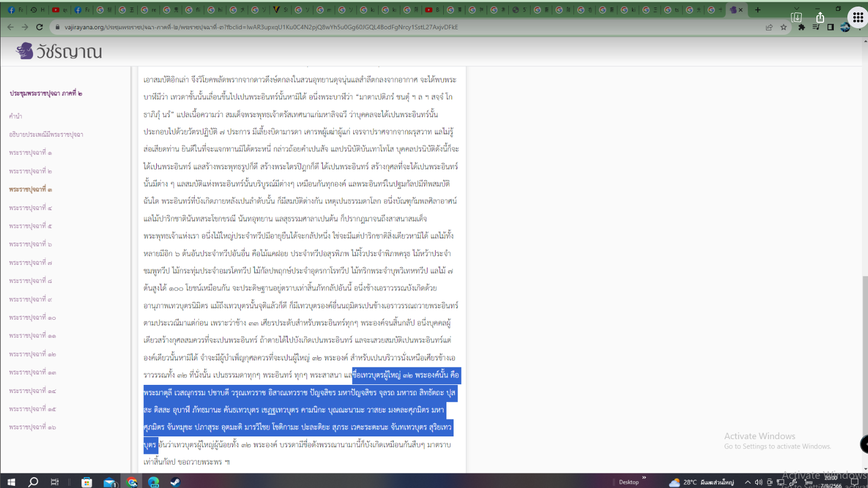
Task: Open weather widget showing 28°C
Action: tap(701, 482)
